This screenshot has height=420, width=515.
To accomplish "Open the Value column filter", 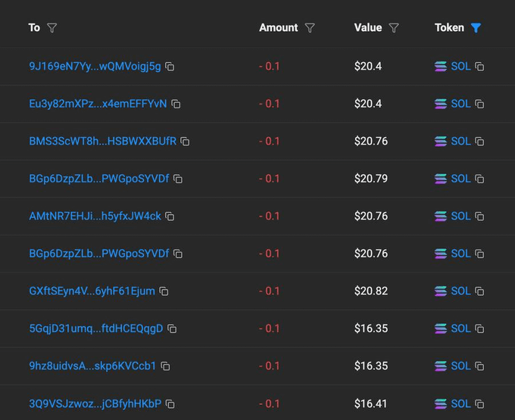I will click(394, 28).
